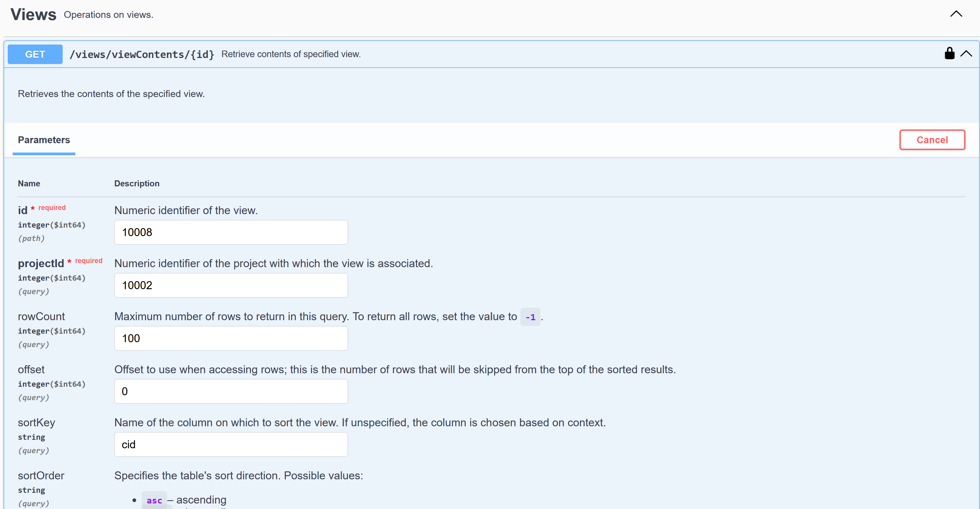This screenshot has width=980, height=509.
Task: Click the Views section heading
Action: pos(34,15)
